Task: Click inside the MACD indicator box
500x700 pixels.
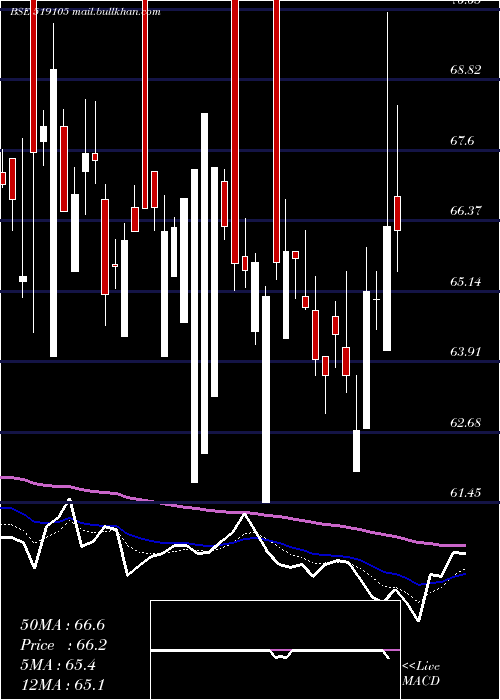Action: pos(275,650)
